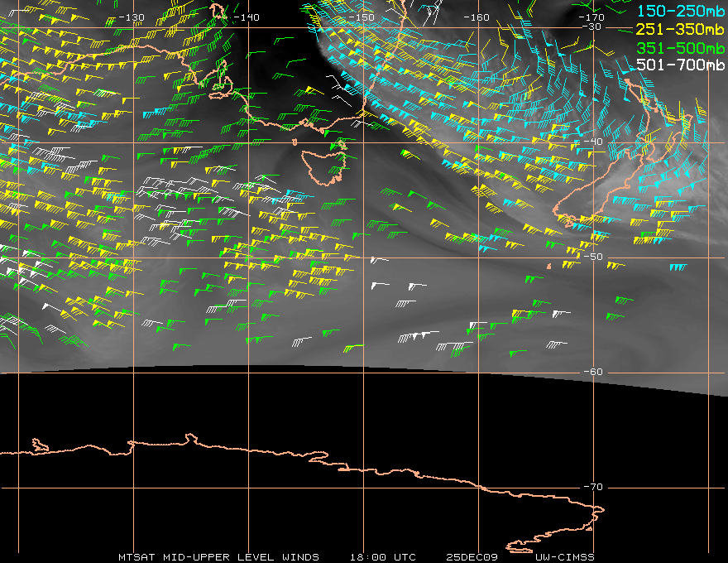This screenshot has height=563, width=728.
Task: Click the UW-CIMSS credit text
Action: pos(564,557)
